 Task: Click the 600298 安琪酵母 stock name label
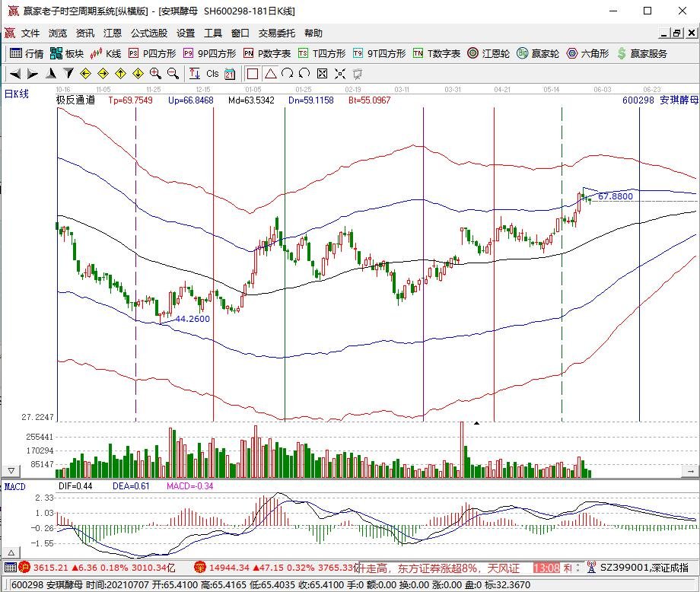[660, 100]
